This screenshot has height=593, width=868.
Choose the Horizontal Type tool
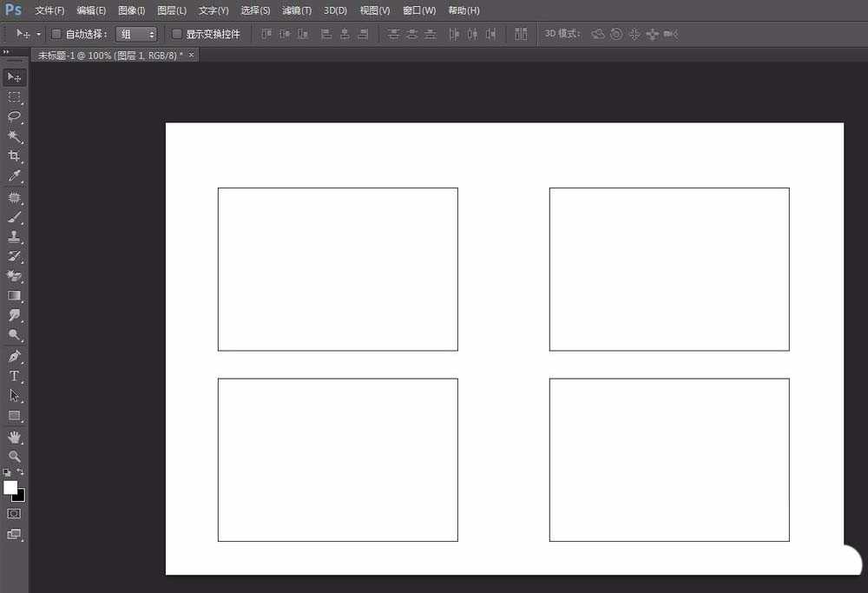point(14,376)
